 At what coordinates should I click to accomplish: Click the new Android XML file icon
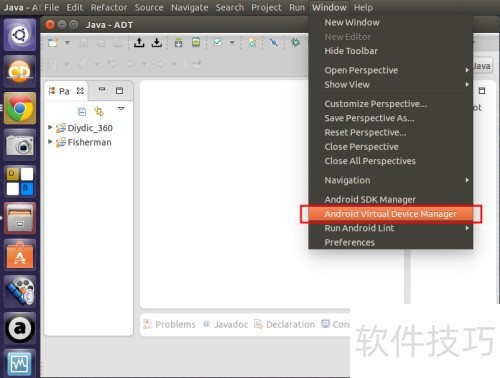253,43
